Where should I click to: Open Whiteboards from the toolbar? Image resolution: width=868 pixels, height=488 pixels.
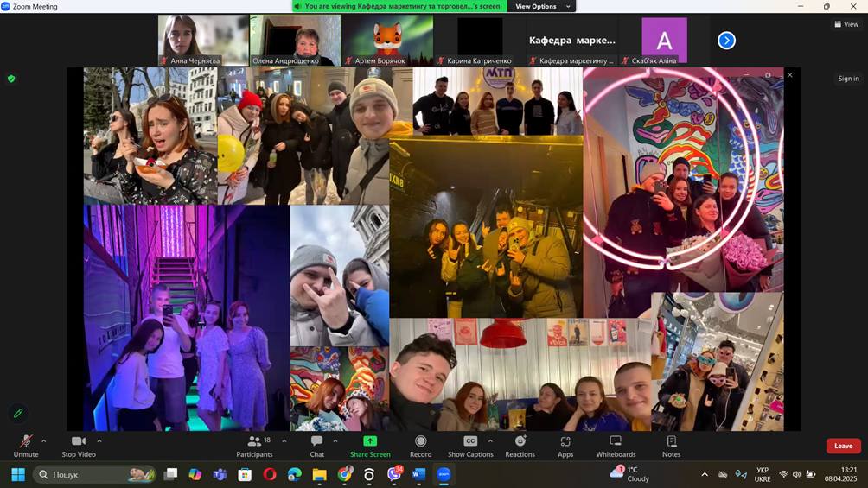click(616, 446)
